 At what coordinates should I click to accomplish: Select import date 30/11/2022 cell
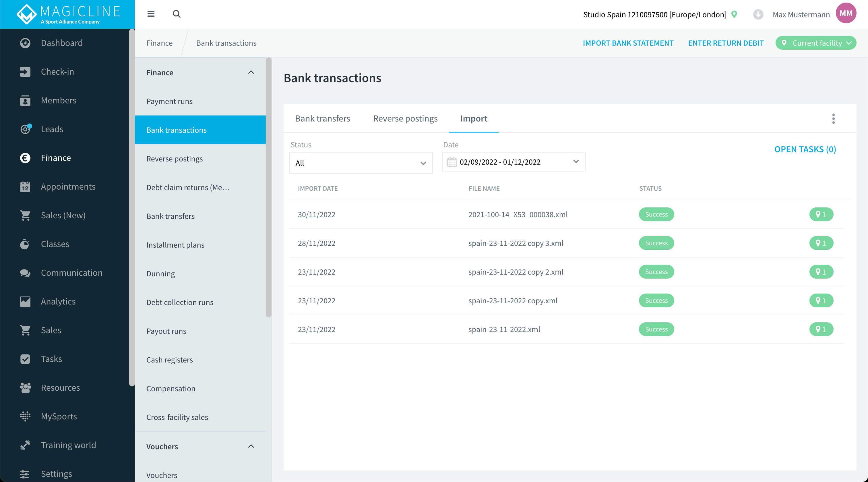(316, 215)
